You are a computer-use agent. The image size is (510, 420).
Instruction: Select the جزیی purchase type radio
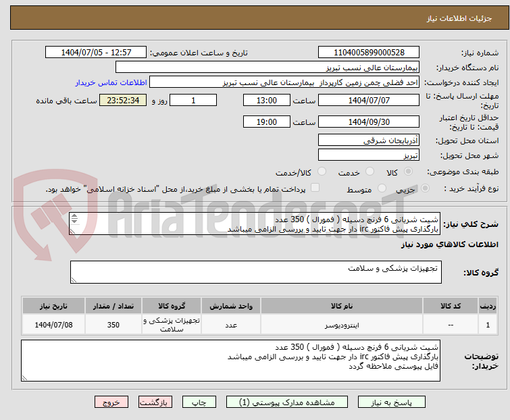(425, 188)
